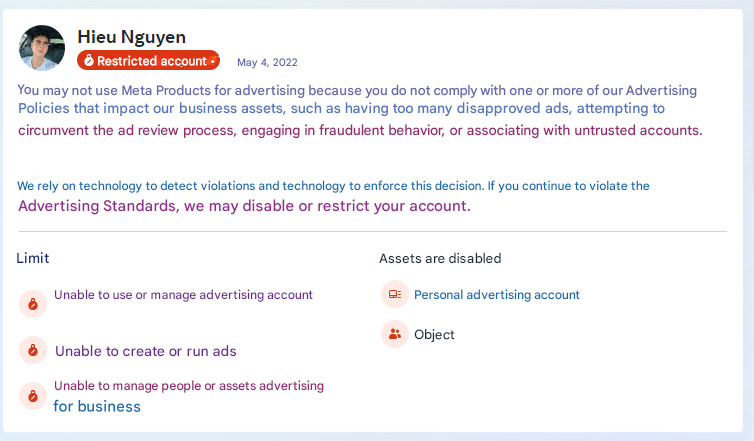Click 'Unable to create or run ads' text
The height and width of the screenshot is (441, 754).
(x=146, y=351)
